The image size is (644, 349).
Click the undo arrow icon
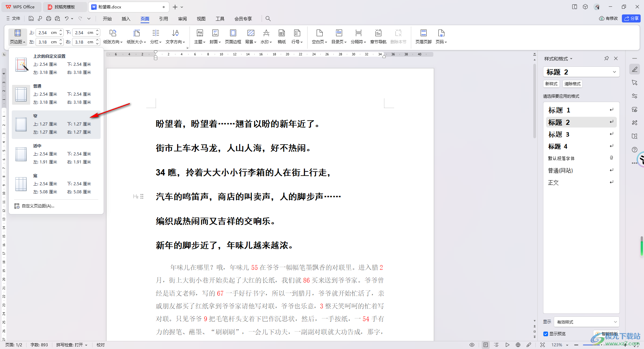67,19
